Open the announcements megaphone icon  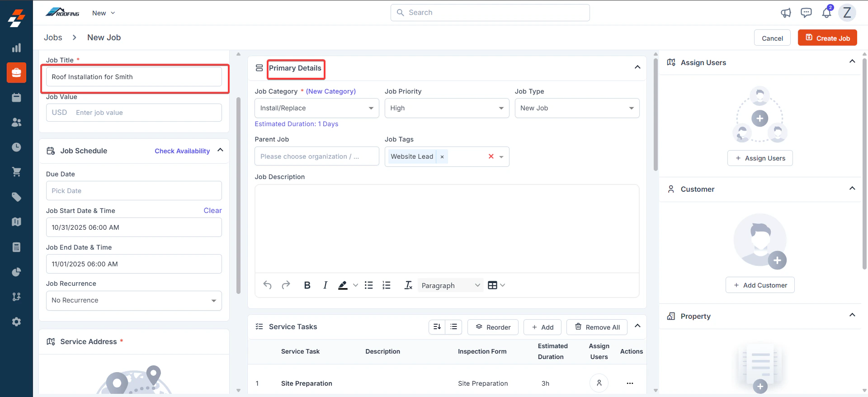786,13
